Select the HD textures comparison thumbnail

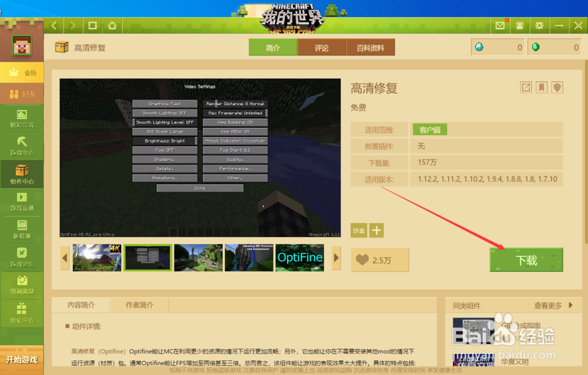[249, 257]
